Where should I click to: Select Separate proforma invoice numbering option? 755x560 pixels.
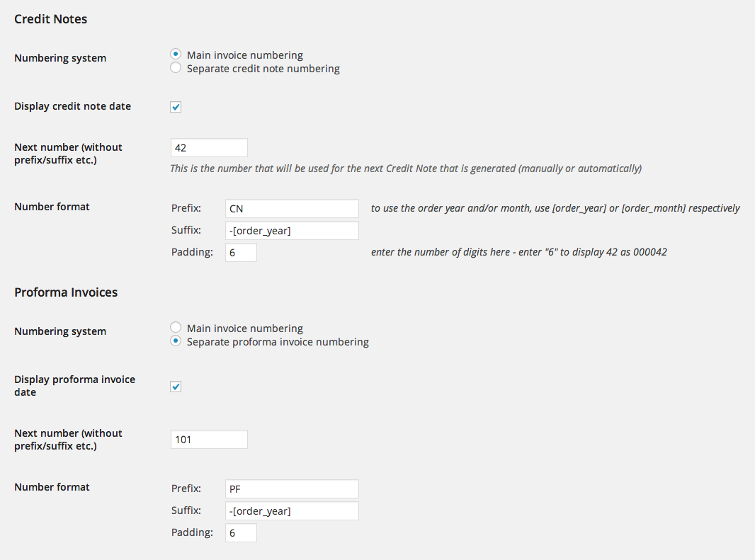(176, 341)
